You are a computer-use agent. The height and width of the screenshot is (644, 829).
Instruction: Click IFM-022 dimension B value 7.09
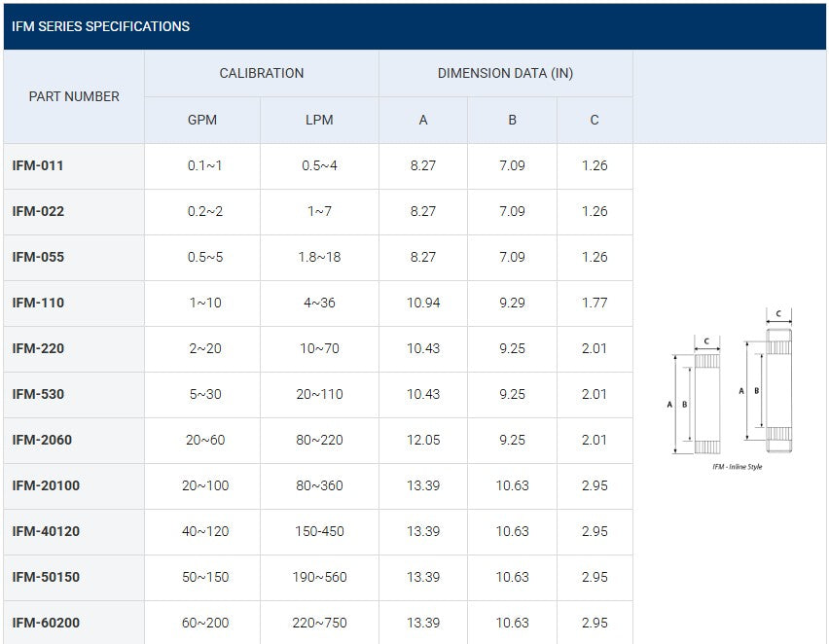tap(512, 211)
